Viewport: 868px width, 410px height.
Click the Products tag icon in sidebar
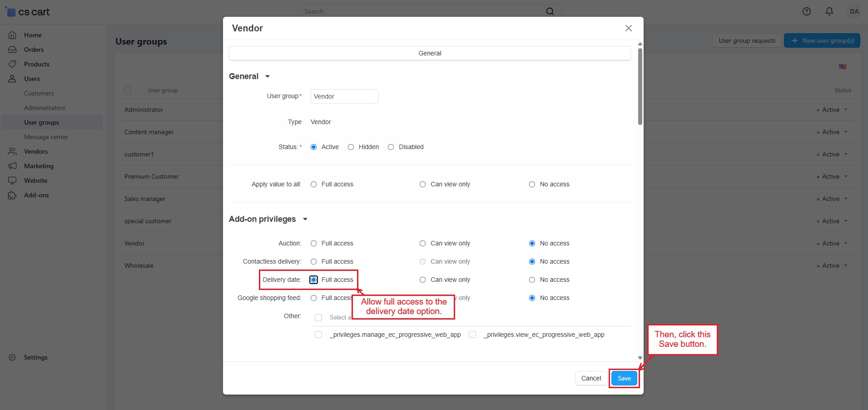point(12,64)
